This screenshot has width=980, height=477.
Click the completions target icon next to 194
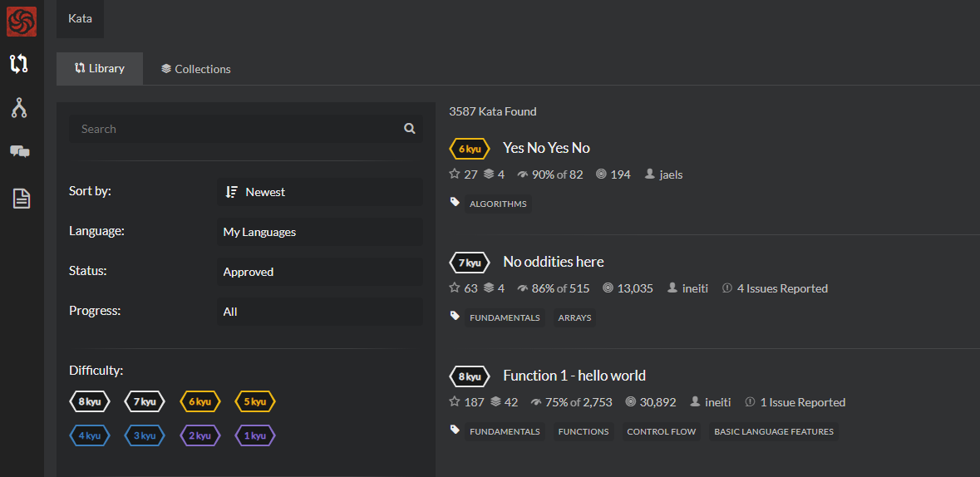tap(601, 175)
